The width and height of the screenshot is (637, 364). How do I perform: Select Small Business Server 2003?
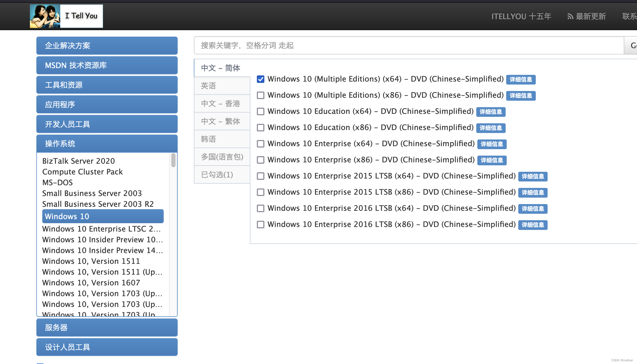pyautogui.click(x=92, y=193)
